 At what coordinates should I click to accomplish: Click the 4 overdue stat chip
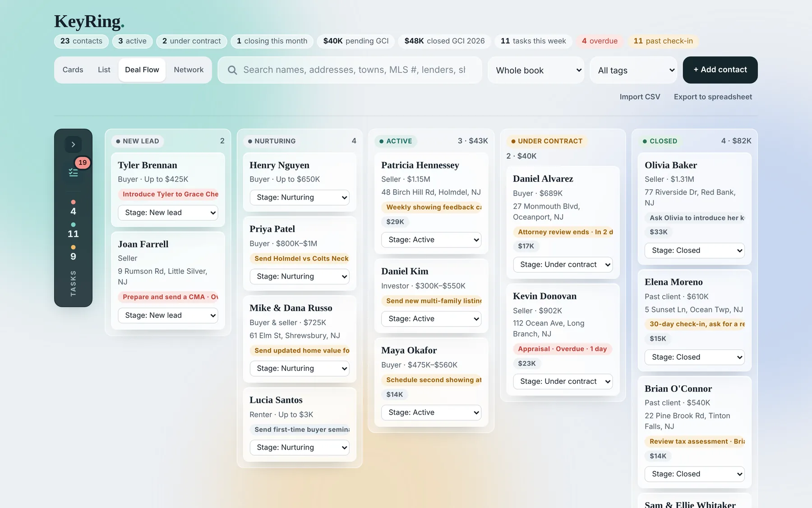600,41
